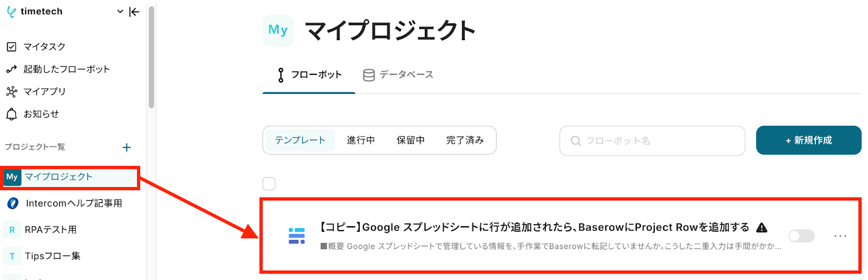
Task: Toggle the copied flowbot on/off switch
Action: coord(801,236)
